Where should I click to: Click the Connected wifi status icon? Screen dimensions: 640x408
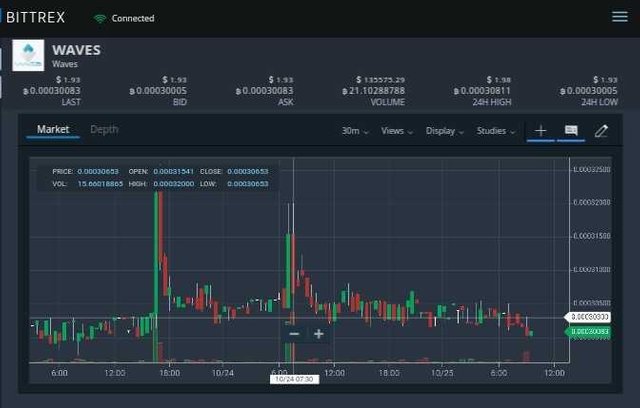point(99,18)
